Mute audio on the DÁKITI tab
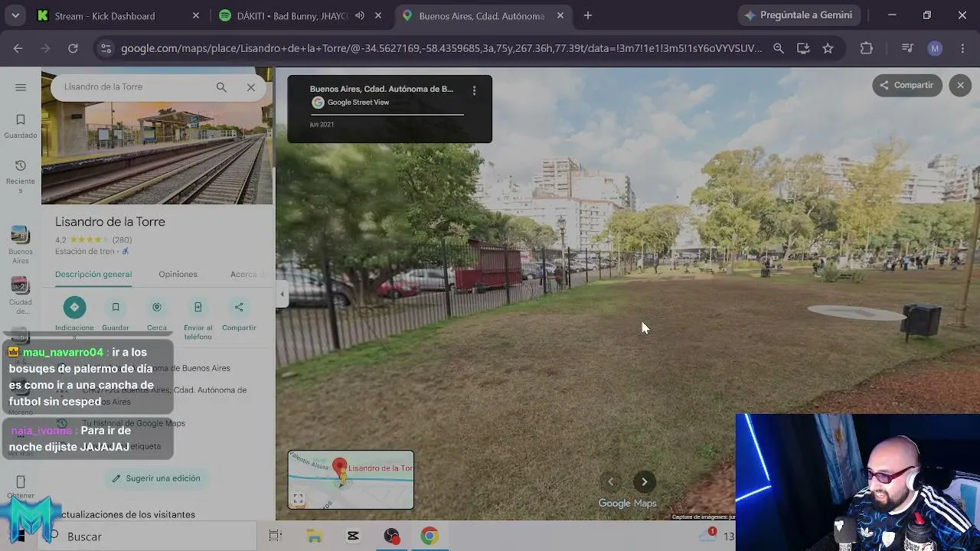Screen dimensions: 980x551 360,16
